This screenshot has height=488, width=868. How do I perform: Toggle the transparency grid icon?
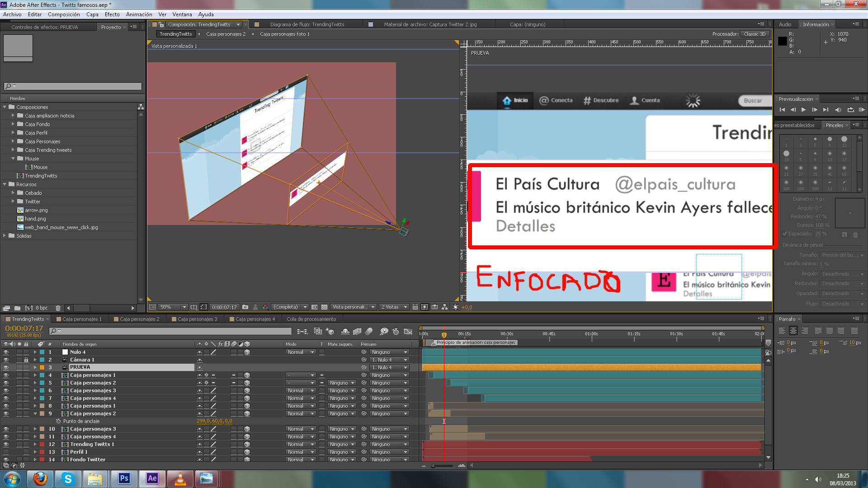pos(324,307)
